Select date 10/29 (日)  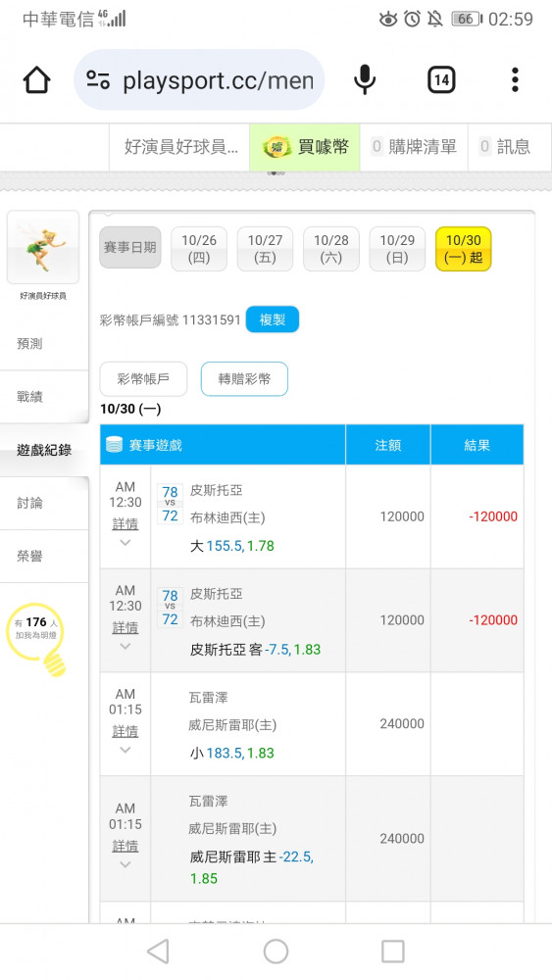397,249
